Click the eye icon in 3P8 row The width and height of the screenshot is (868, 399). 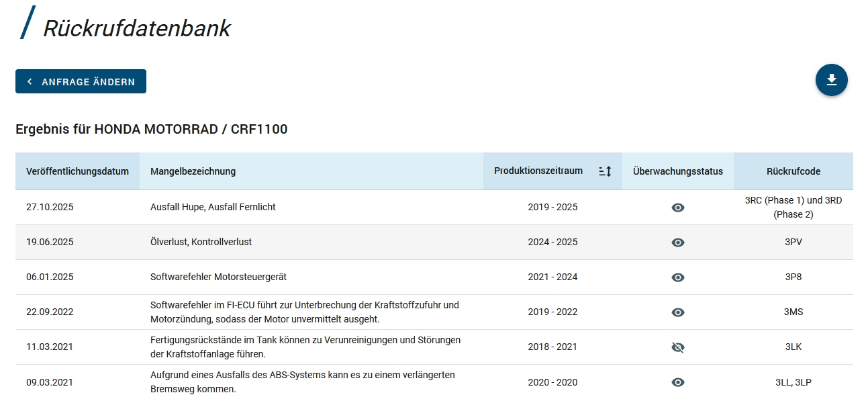[677, 277]
